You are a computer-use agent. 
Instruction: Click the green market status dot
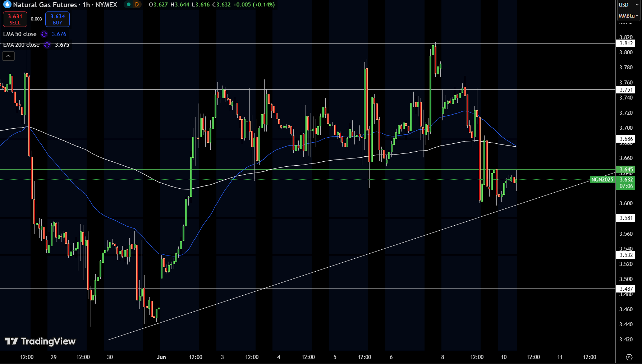pyautogui.click(x=129, y=5)
